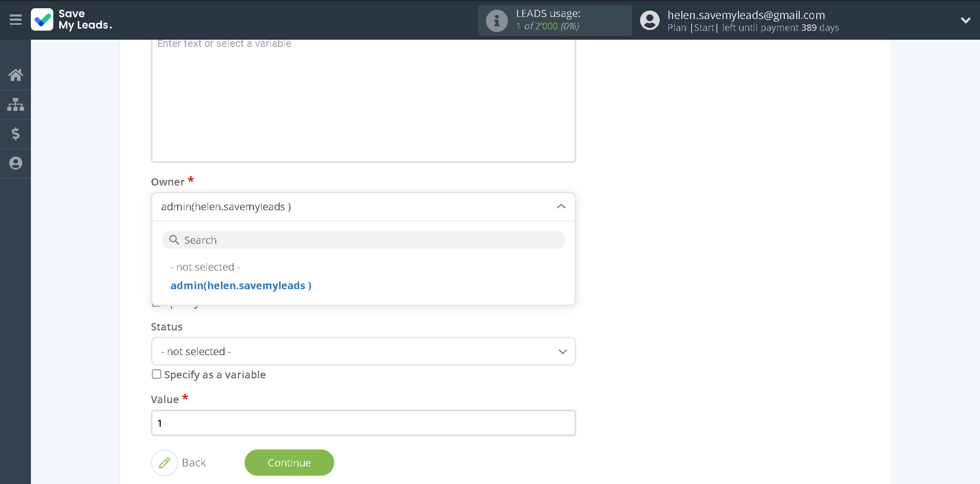This screenshot has height=484, width=980.
Task: Click the Continue button
Action: (289, 463)
